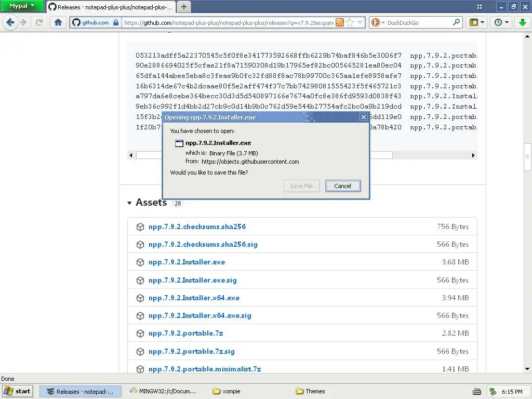Choose search engine via DuckDuckGo icon
Image resolution: width=532 pixels, height=399 pixels.
click(377, 23)
